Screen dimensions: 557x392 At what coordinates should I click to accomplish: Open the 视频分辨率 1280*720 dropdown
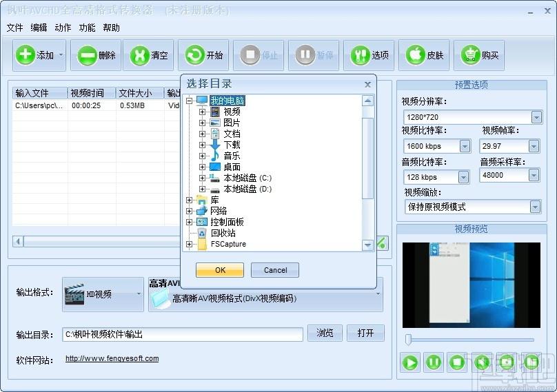point(536,117)
